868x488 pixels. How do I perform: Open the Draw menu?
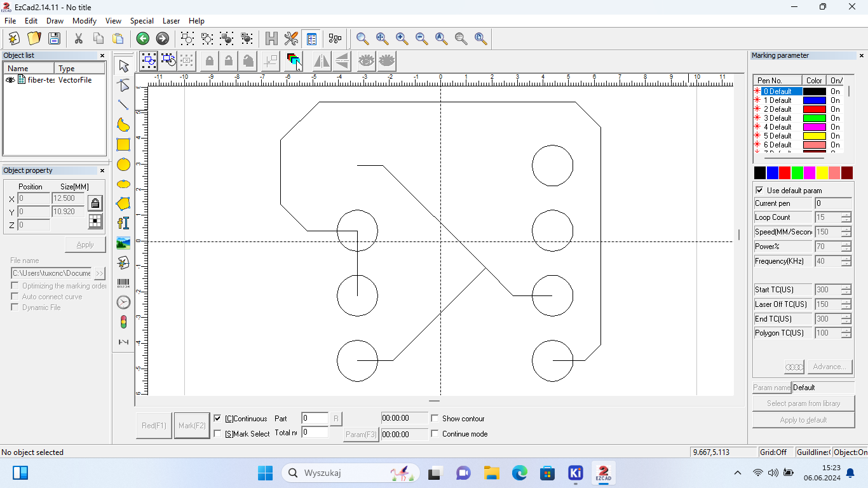55,21
